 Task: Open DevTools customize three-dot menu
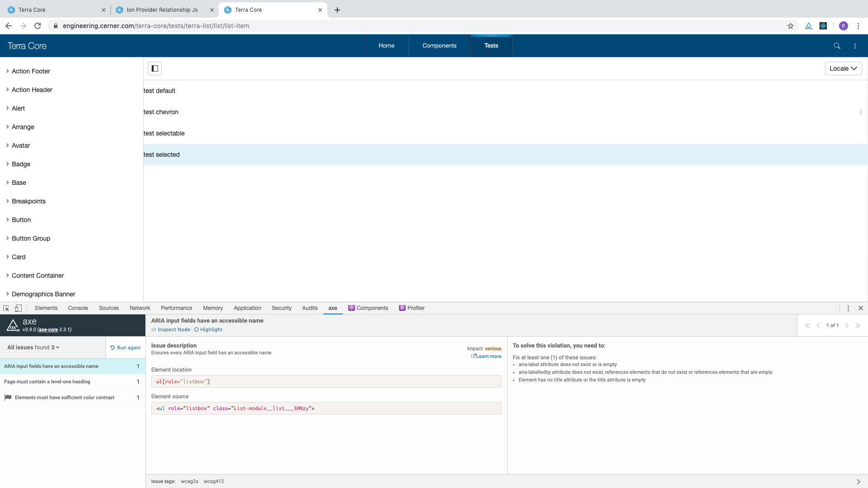coord(848,308)
